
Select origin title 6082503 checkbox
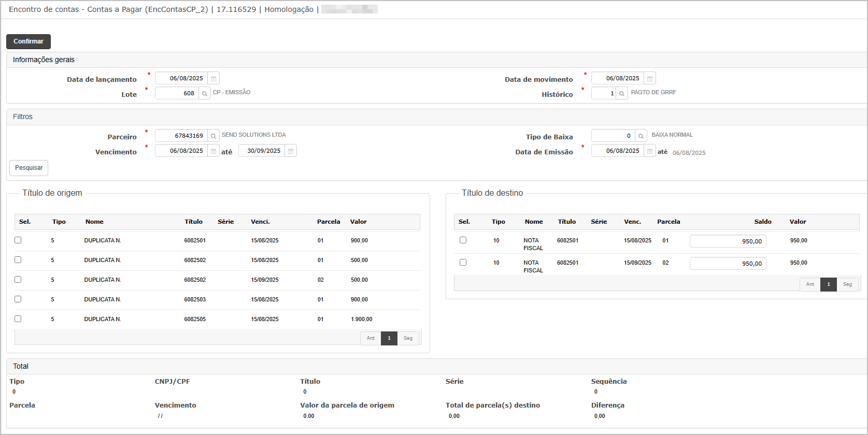coord(18,299)
